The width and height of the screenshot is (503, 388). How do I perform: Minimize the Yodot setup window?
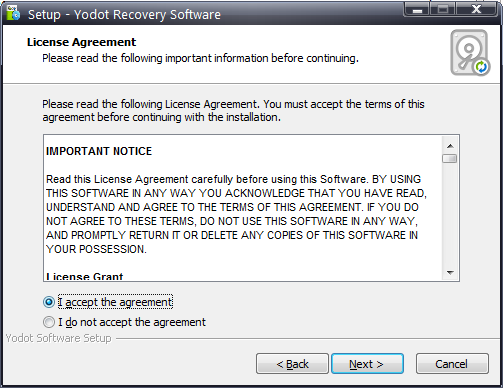click(417, 9)
